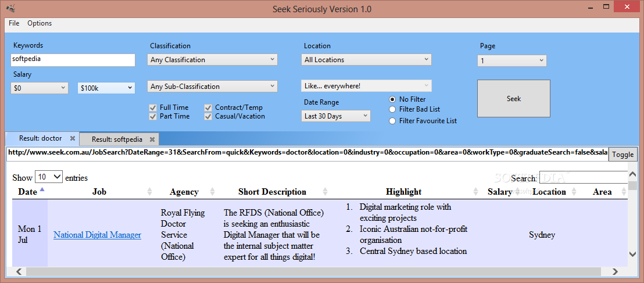Click the Seek Seriously app icon in title bar
Image resolution: width=644 pixels, height=283 pixels.
10,8
